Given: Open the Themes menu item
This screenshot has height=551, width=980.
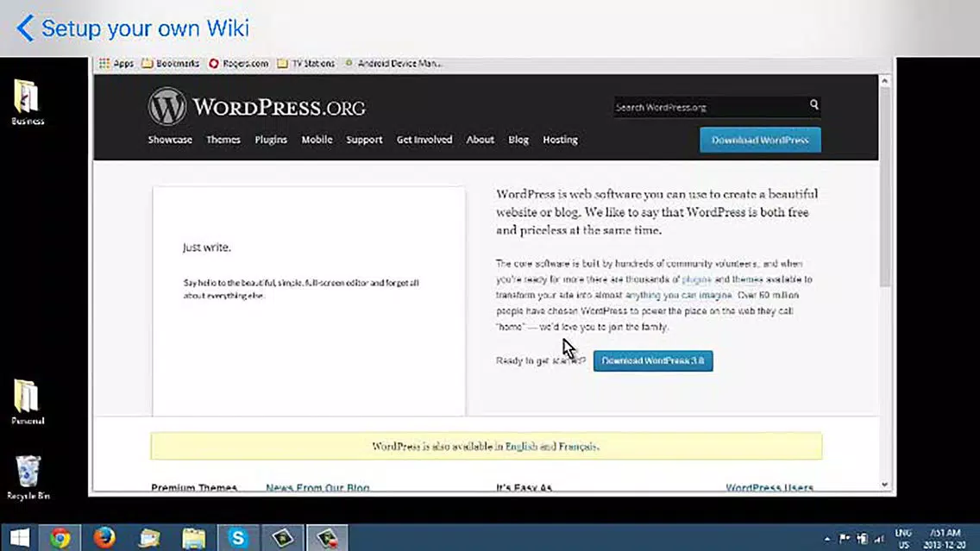Looking at the screenshot, I should [223, 140].
